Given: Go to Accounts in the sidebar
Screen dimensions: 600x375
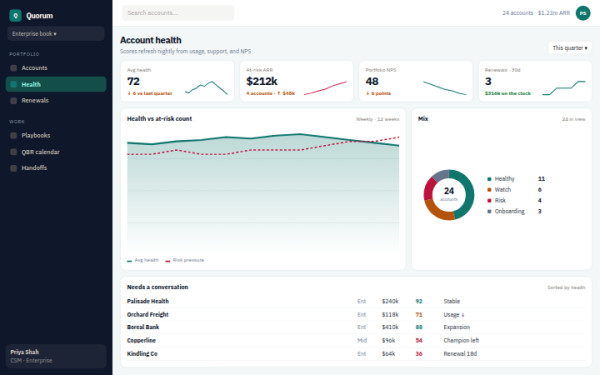Looking at the screenshot, I should point(56,68).
